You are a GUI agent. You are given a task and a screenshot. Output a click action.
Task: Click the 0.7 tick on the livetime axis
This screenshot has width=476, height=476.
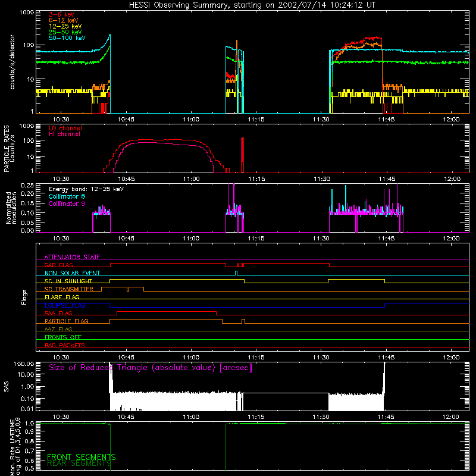(x=29, y=451)
